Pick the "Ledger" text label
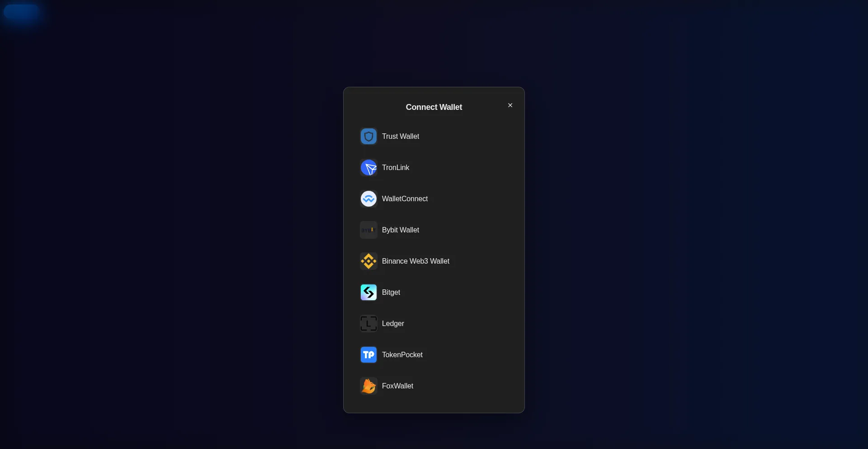The height and width of the screenshot is (449, 868). click(x=393, y=324)
